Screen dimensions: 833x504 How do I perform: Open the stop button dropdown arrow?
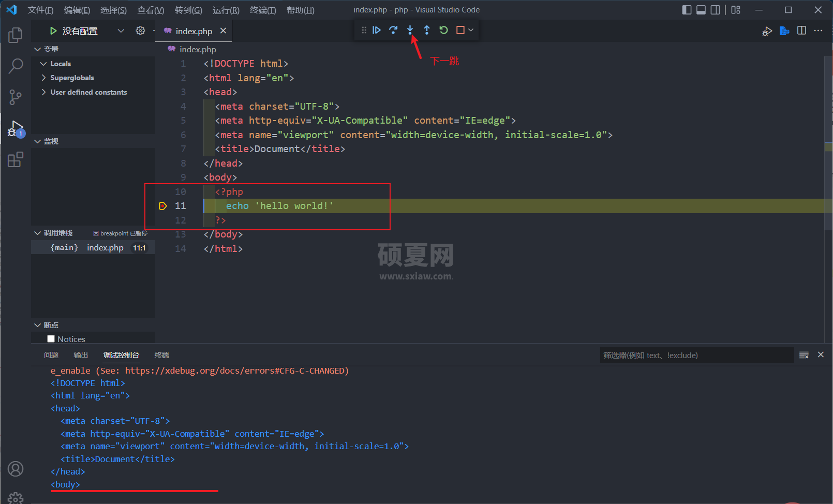[471, 30]
